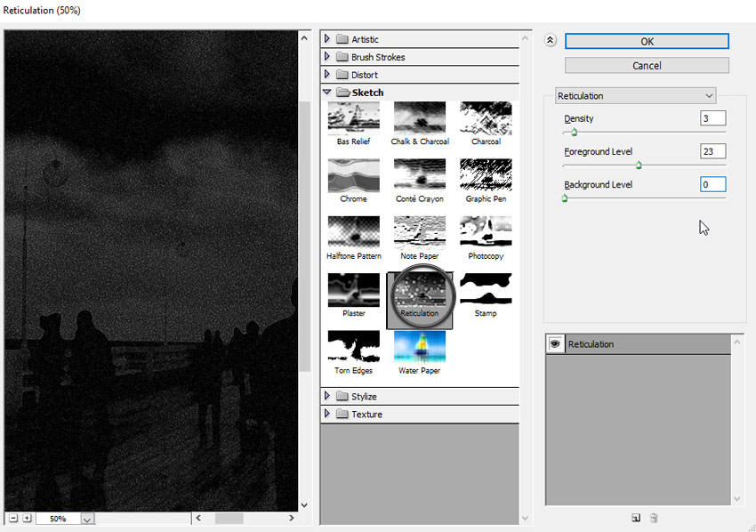Expand the Stylize filter folder
Image resolution: width=756 pixels, height=532 pixels.
(327, 396)
